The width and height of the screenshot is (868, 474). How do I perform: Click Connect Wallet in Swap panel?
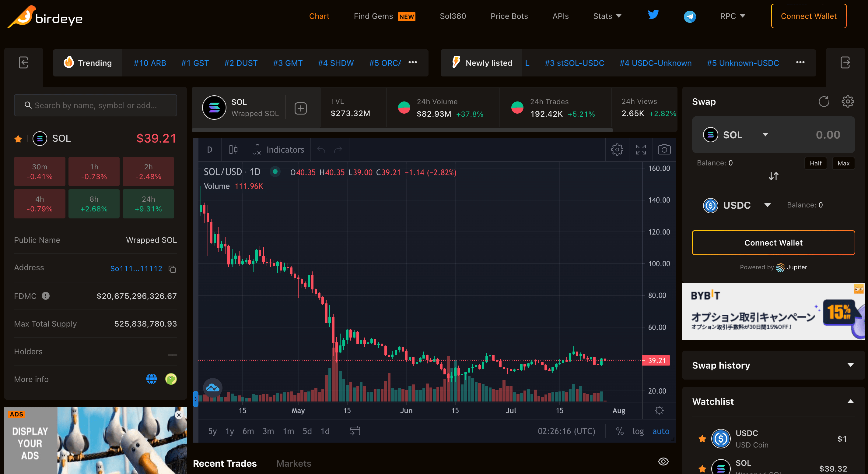tap(773, 242)
